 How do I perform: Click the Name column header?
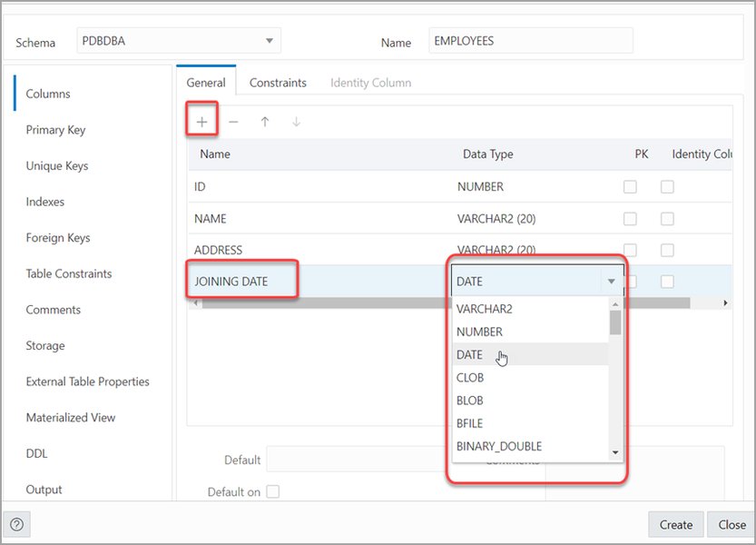215,154
